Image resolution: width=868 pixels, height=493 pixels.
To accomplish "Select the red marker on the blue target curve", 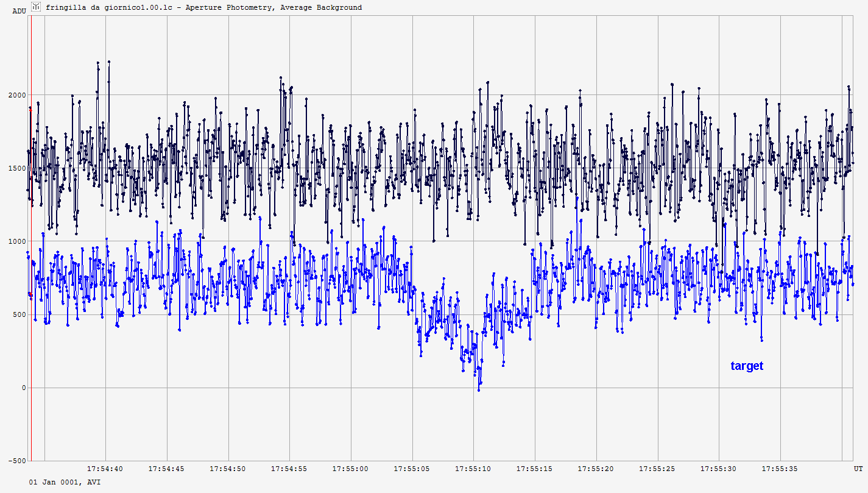I will pyautogui.click(x=30, y=294).
